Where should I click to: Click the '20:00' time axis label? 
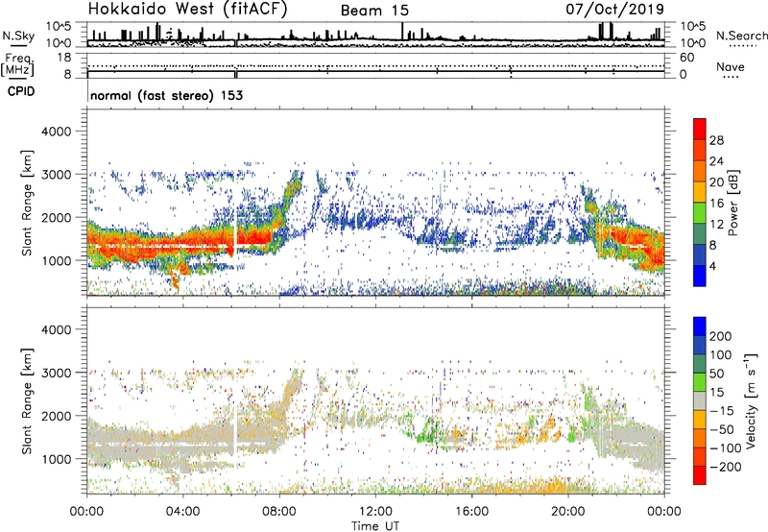[x=567, y=512]
